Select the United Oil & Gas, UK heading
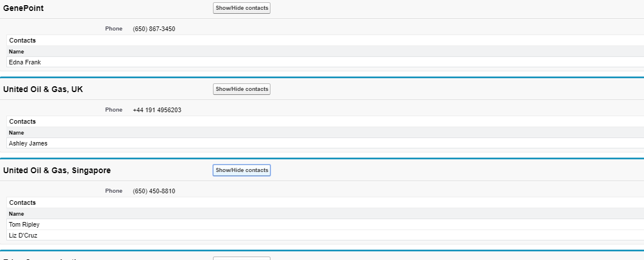The width and height of the screenshot is (644, 260). (x=43, y=89)
